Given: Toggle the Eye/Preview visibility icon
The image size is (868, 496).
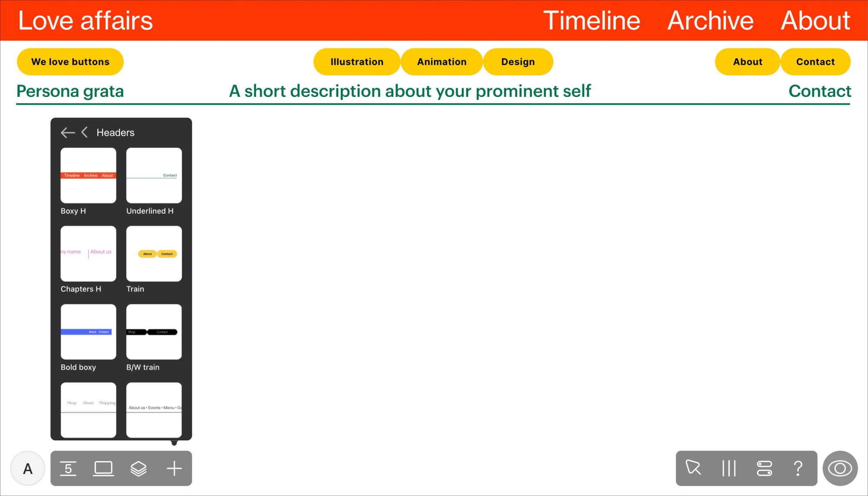Looking at the screenshot, I should point(841,469).
